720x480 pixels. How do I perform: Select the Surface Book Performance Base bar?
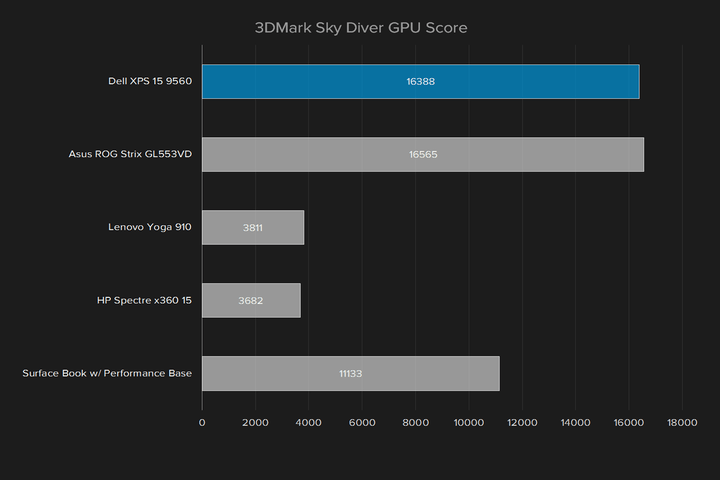[x=351, y=373]
